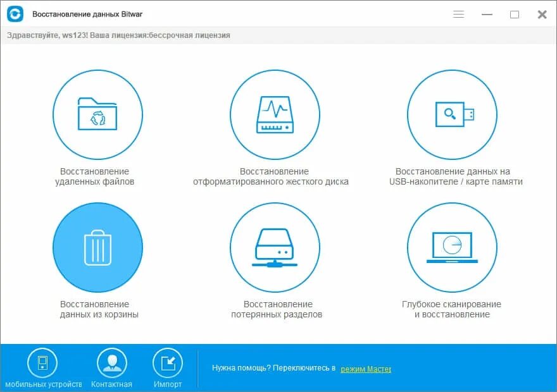Start deep scan and recovery laptop icon
Screen dimensions: 557x392
(452, 247)
